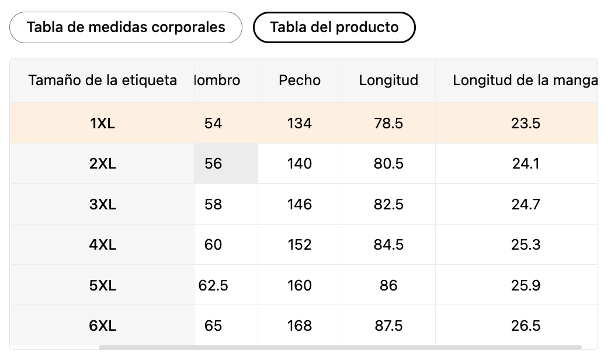Screen dimensions: 611x364
Task: Click the chest value 134 cell
Action: tap(300, 123)
